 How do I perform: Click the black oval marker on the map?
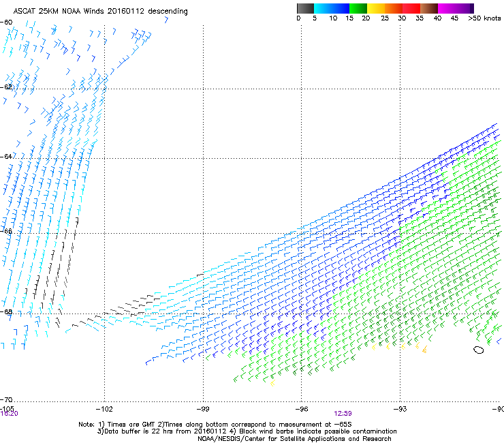(479, 350)
